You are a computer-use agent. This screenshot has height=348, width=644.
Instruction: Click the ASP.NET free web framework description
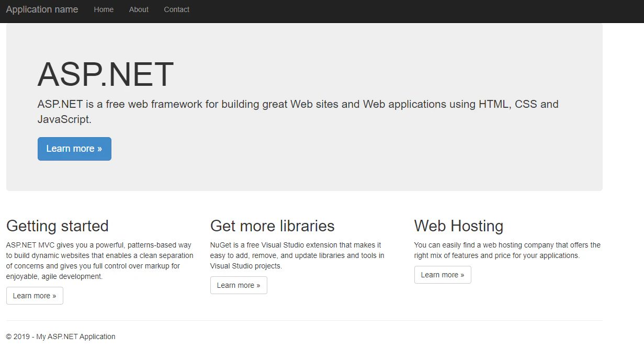298,111
